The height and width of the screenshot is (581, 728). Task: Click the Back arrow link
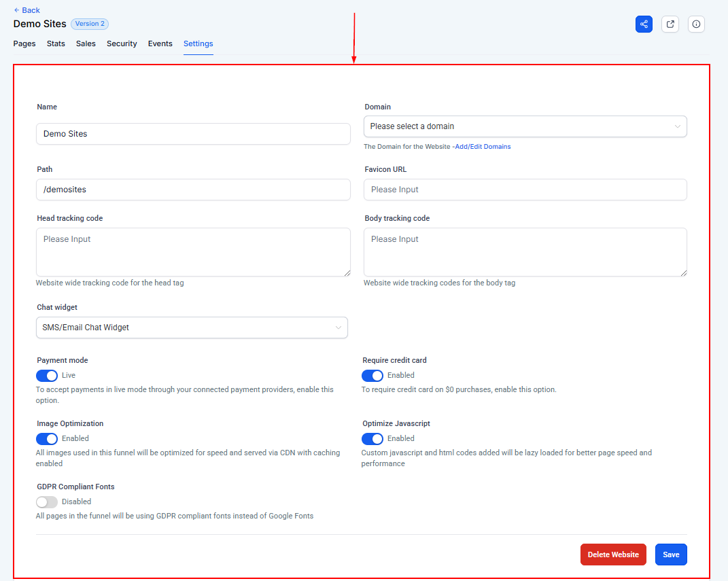click(27, 10)
